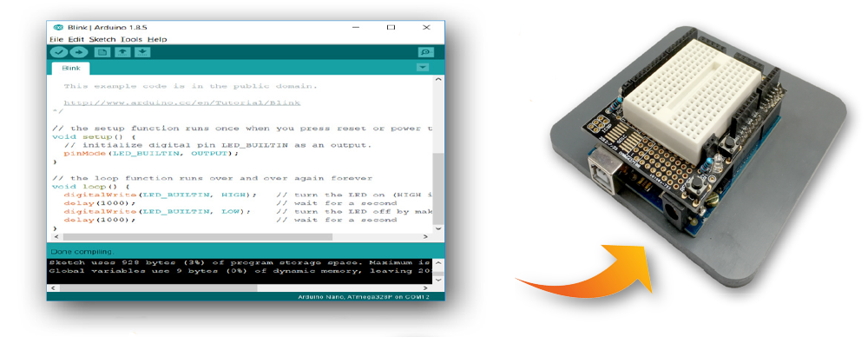Open a sketch with the up-arrow icon

coord(122,52)
